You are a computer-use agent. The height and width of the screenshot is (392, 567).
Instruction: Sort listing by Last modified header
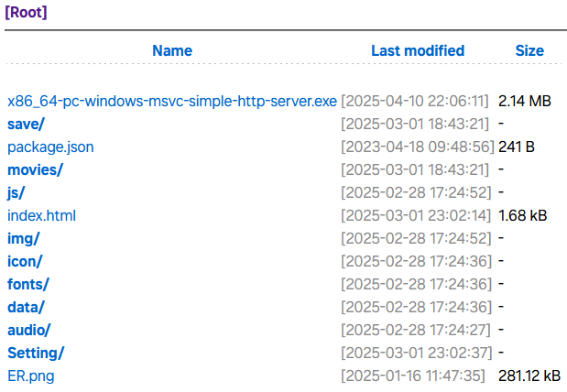[x=418, y=51]
